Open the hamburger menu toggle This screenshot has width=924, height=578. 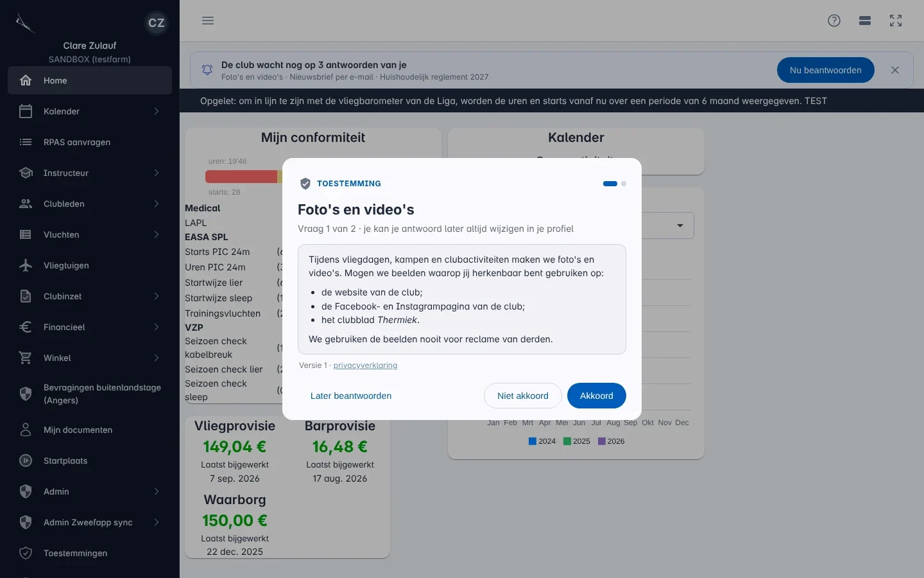coord(208,21)
